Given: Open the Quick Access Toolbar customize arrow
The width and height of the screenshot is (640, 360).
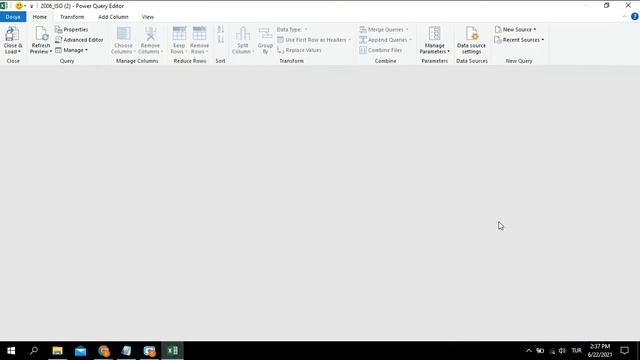Looking at the screenshot, I should 31,6.
